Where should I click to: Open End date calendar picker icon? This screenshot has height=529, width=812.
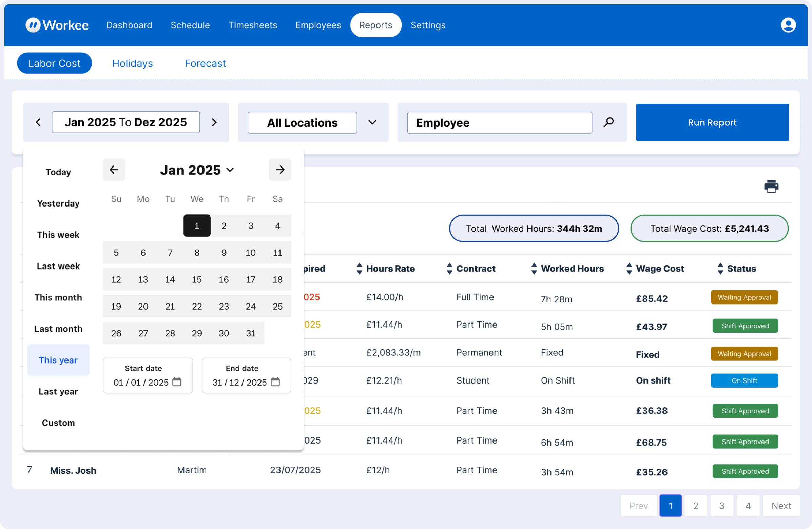pos(275,381)
